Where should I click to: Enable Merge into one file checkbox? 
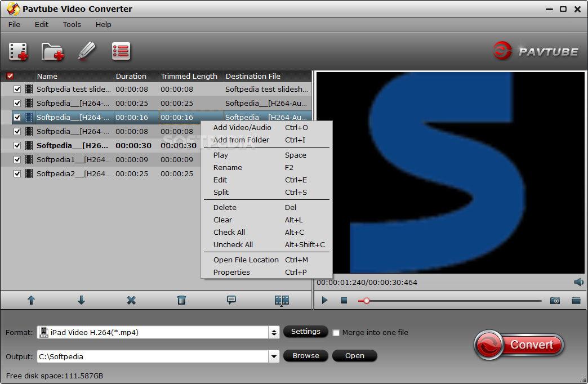[x=336, y=333]
